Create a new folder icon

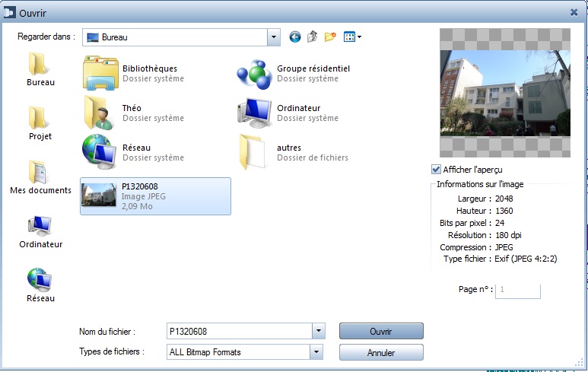[330, 37]
